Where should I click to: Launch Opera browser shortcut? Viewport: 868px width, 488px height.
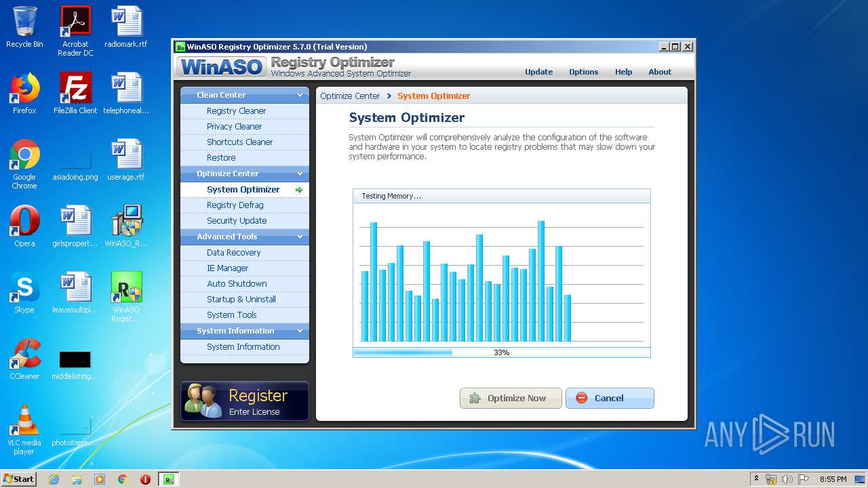24,226
